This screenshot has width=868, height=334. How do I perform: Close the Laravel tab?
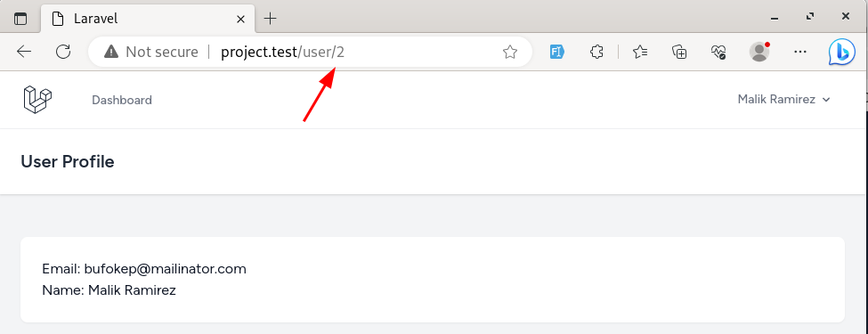click(x=240, y=19)
